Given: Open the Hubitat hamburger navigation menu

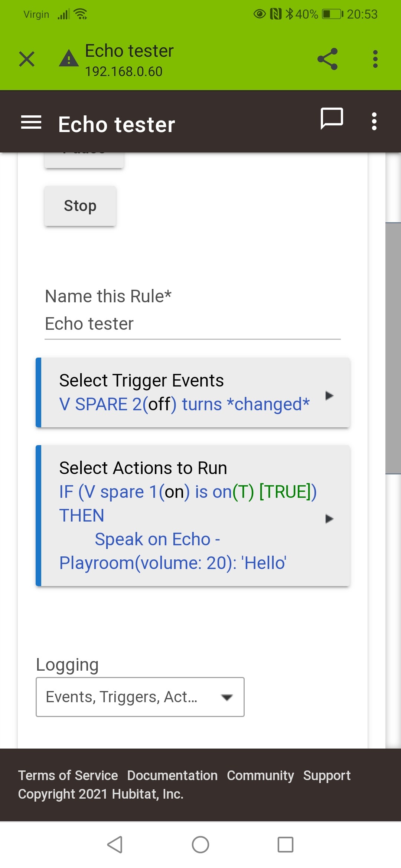Looking at the screenshot, I should 31,122.
